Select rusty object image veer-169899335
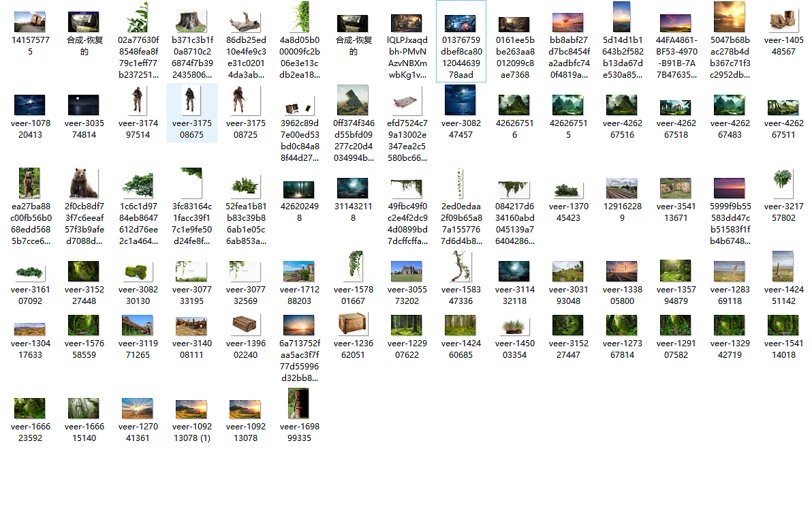This screenshot has height=518, width=812. [x=299, y=403]
